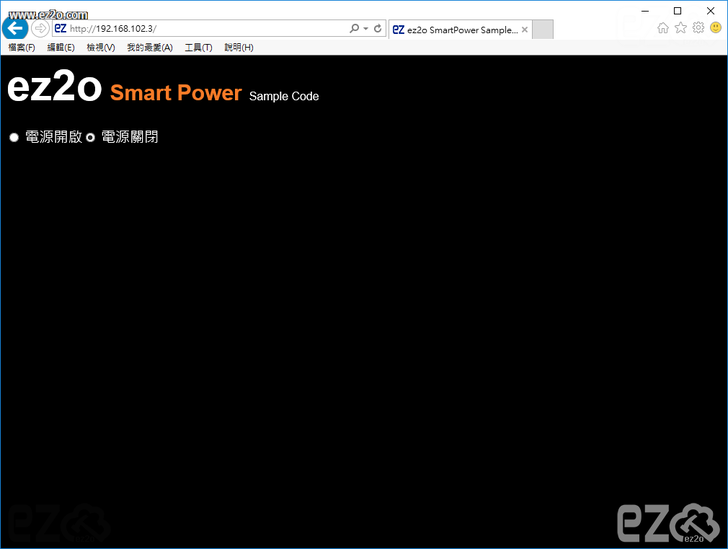This screenshot has height=549, width=728.
Task: Refresh the page with the reload icon
Action: pyautogui.click(x=378, y=28)
